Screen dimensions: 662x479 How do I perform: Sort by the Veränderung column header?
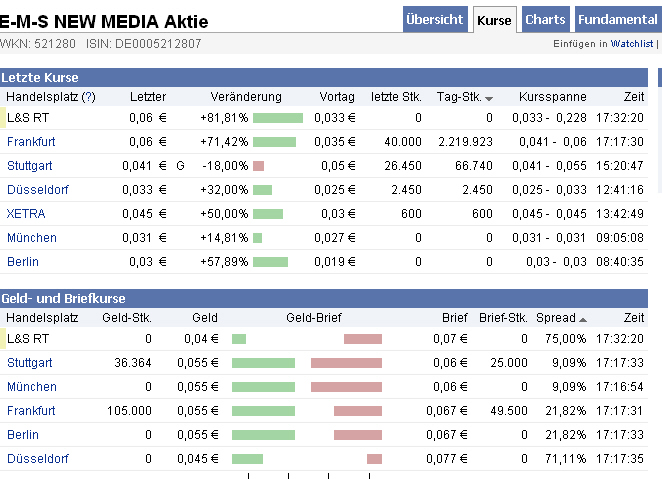(246, 97)
